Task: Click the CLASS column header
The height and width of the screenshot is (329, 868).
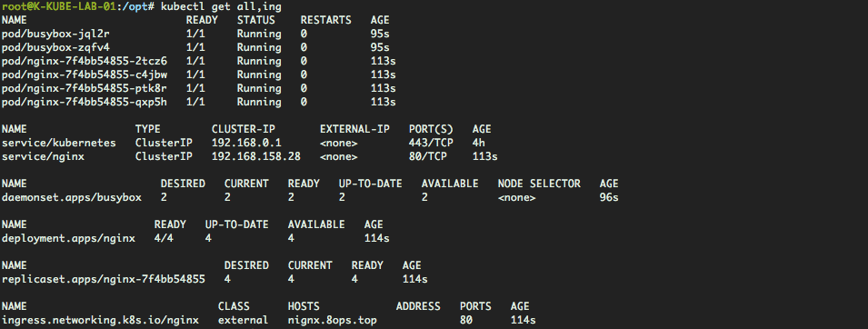Action: 234,307
